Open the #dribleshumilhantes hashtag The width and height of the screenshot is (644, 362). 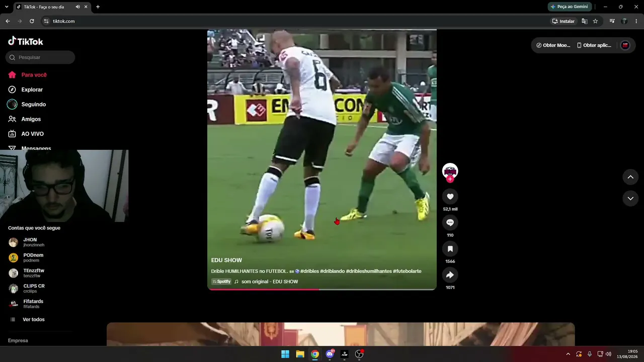[369, 271]
